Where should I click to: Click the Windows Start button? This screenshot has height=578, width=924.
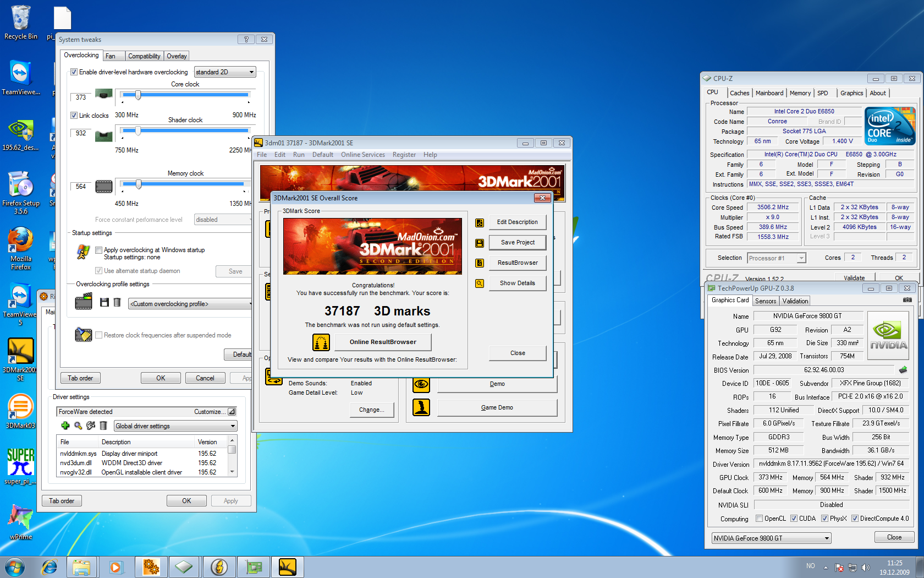pyautogui.click(x=14, y=567)
